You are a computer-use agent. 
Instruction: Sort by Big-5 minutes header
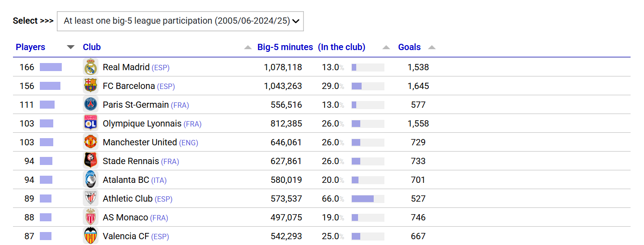coord(285,47)
